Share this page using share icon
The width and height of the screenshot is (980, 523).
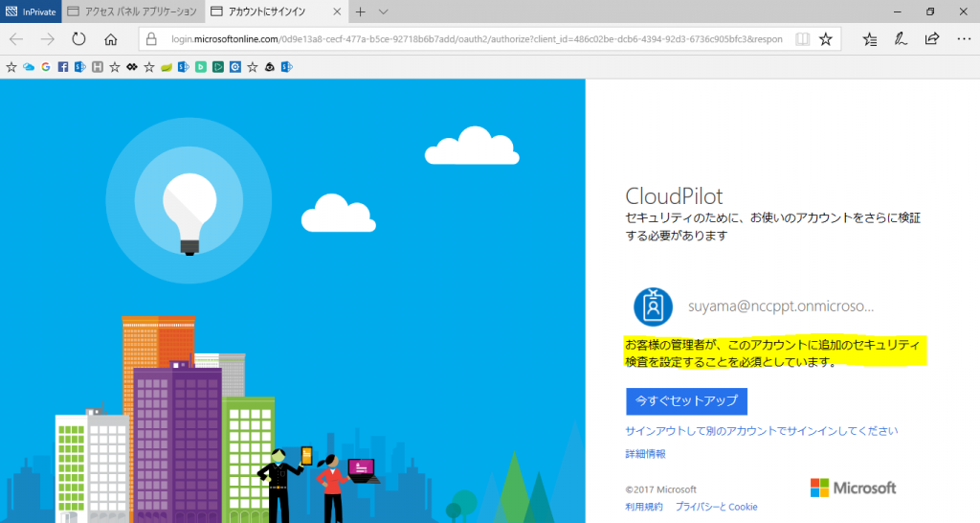(932, 39)
